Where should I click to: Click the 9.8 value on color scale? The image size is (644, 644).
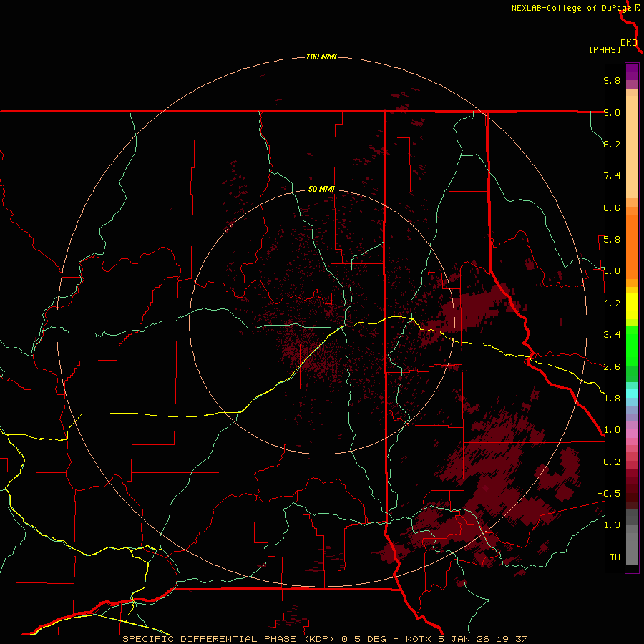click(x=612, y=80)
